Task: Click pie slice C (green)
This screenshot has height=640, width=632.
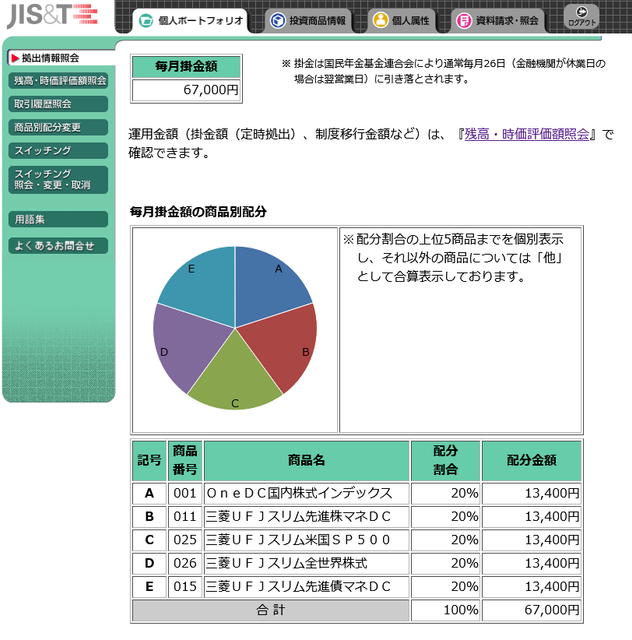Action: click(x=235, y=378)
